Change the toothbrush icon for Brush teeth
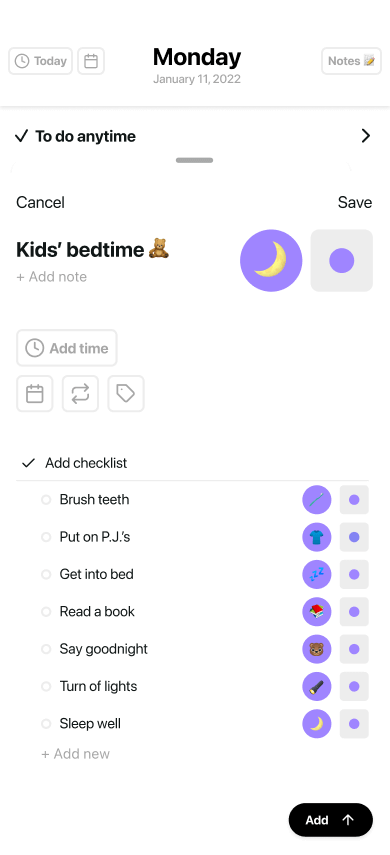This screenshot has width=390, height=855. coord(317,499)
